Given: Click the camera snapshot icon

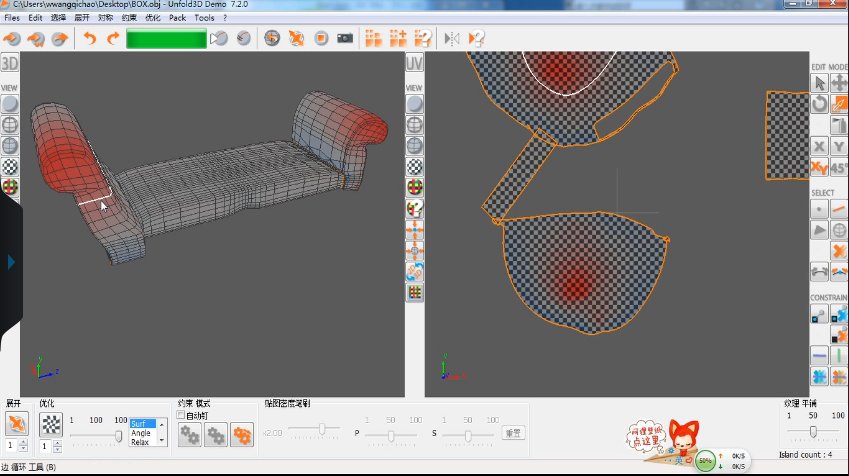Looking at the screenshot, I should [x=345, y=39].
